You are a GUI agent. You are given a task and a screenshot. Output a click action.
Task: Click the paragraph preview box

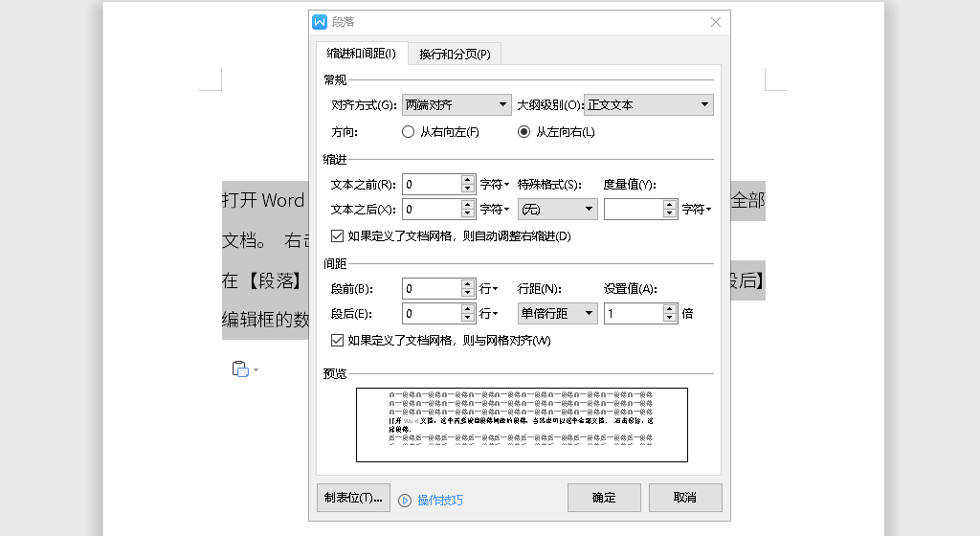pos(522,425)
